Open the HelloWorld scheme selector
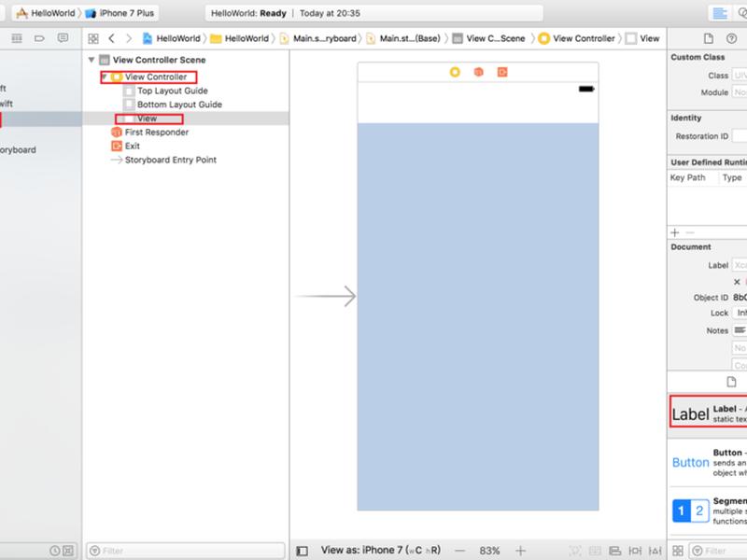This screenshot has height=560, width=747. [48, 13]
